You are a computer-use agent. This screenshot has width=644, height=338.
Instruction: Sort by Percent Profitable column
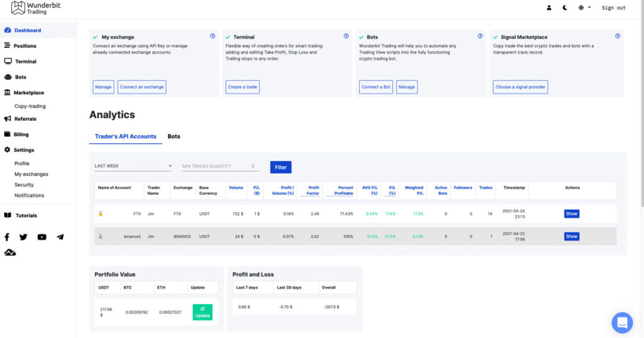pyautogui.click(x=343, y=190)
